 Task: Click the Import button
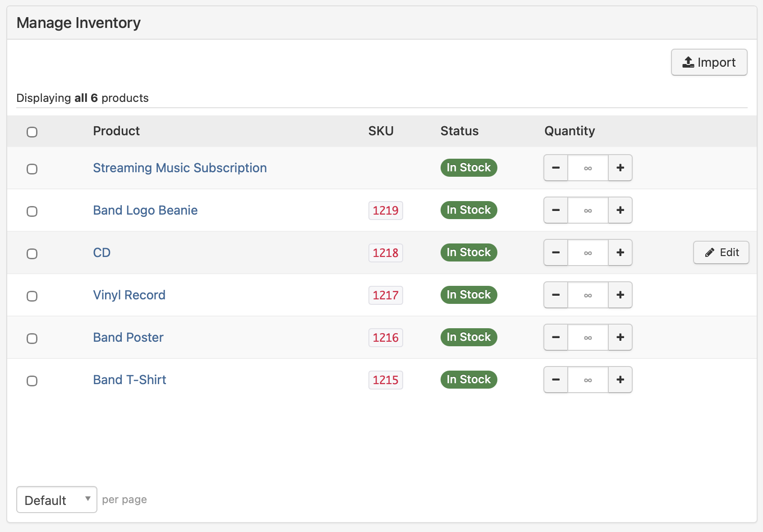pos(709,62)
